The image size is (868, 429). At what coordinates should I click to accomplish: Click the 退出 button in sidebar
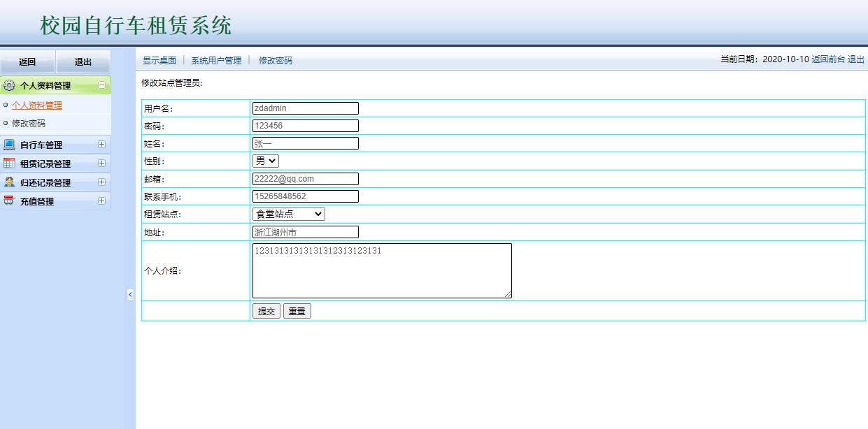click(83, 62)
